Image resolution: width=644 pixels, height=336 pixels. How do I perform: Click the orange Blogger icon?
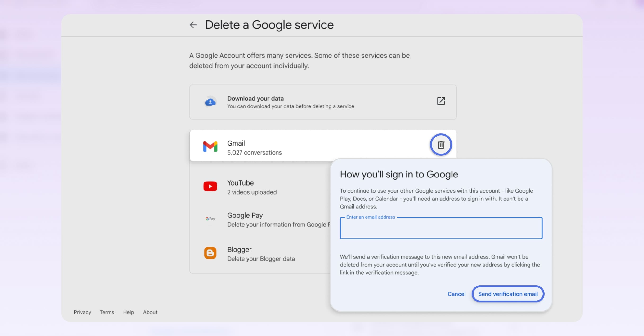click(x=210, y=253)
